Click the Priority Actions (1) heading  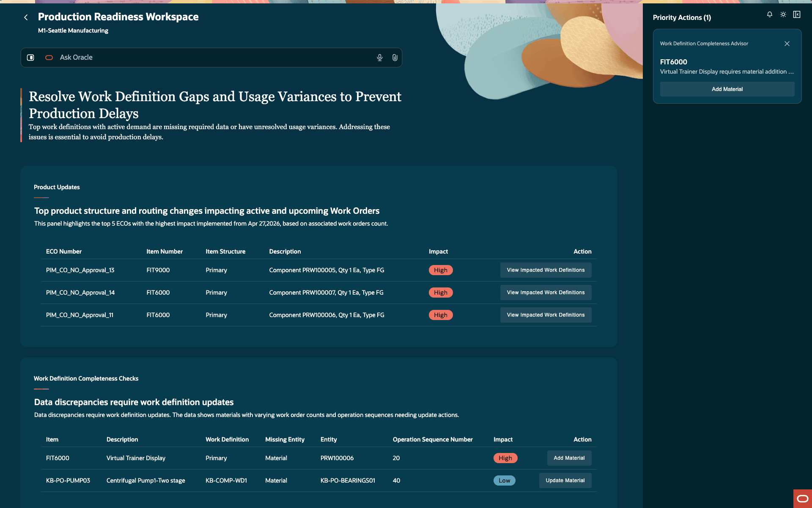click(x=682, y=17)
